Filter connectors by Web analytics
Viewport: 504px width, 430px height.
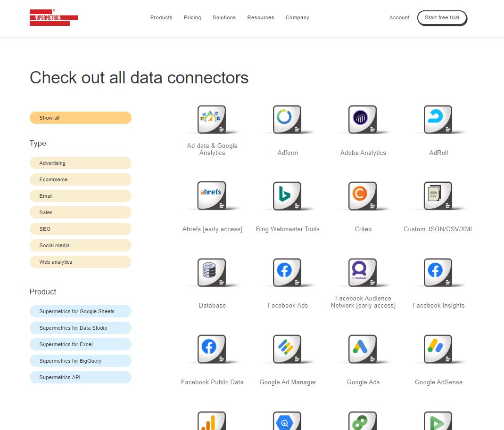click(x=81, y=262)
